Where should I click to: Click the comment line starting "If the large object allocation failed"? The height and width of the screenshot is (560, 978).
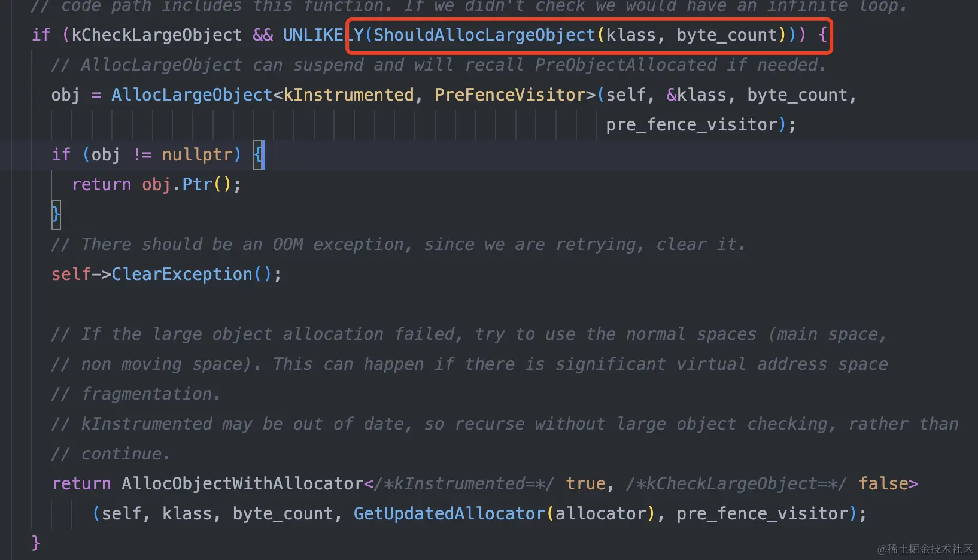(x=469, y=334)
